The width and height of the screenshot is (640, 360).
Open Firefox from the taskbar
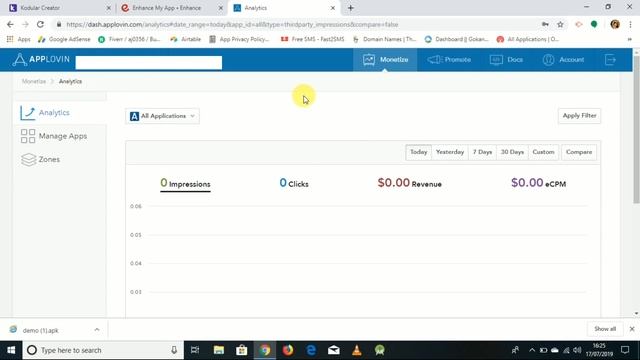click(288, 350)
